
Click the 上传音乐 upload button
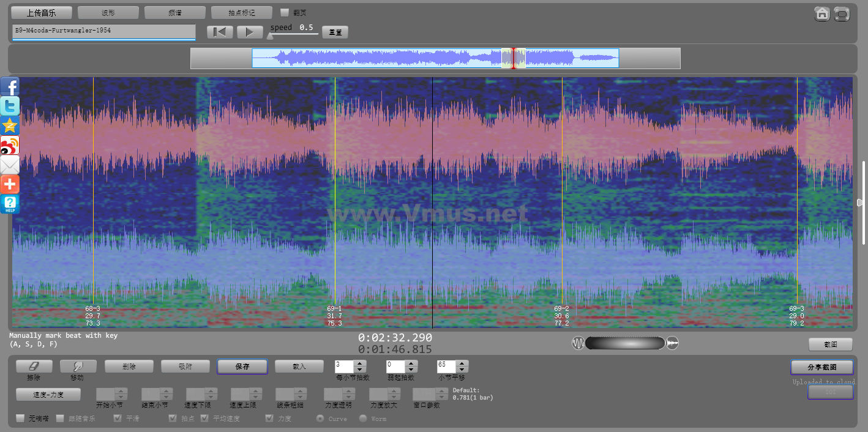point(42,12)
